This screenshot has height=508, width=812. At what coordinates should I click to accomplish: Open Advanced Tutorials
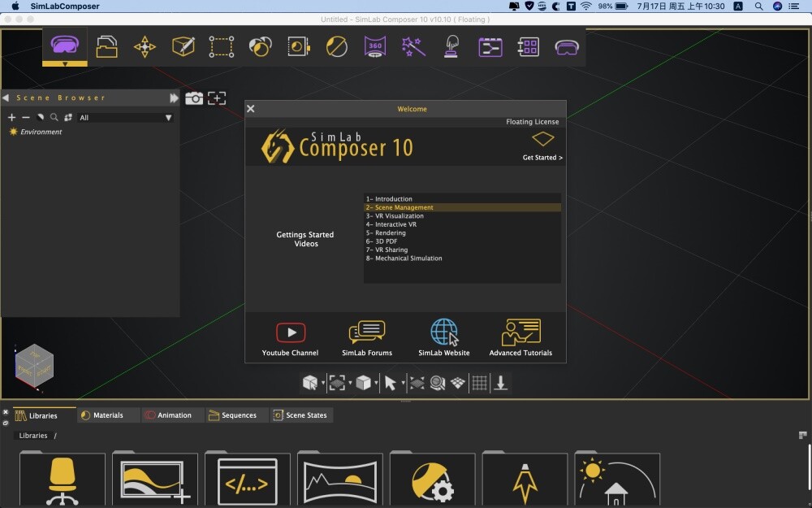[x=520, y=338]
